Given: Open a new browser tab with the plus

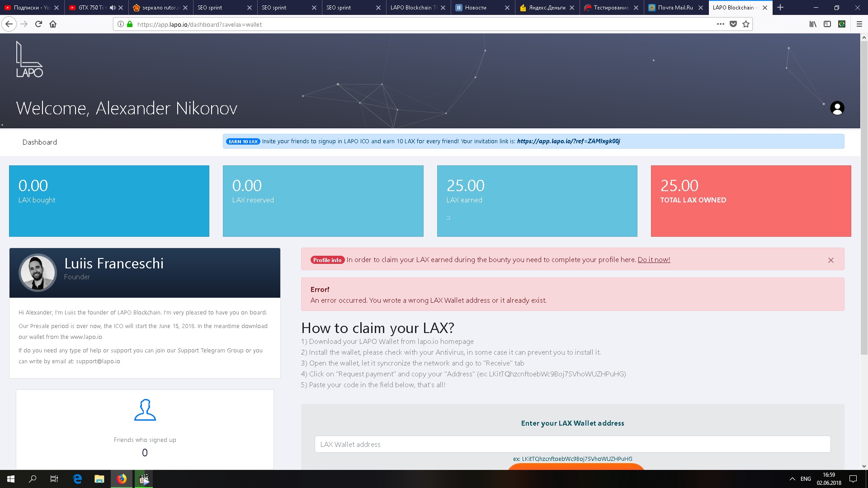Looking at the screenshot, I should pos(780,7).
